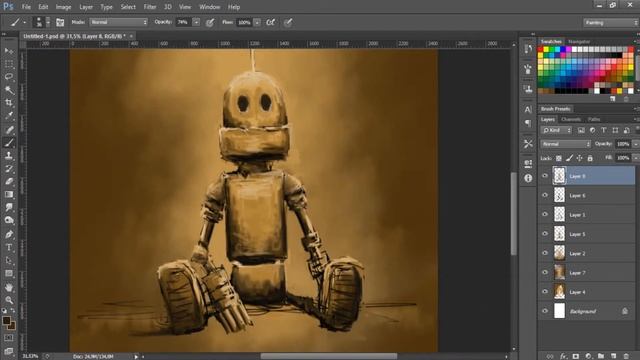640x360 pixels.
Task: Select the Crop tool
Action: coord(9,103)
